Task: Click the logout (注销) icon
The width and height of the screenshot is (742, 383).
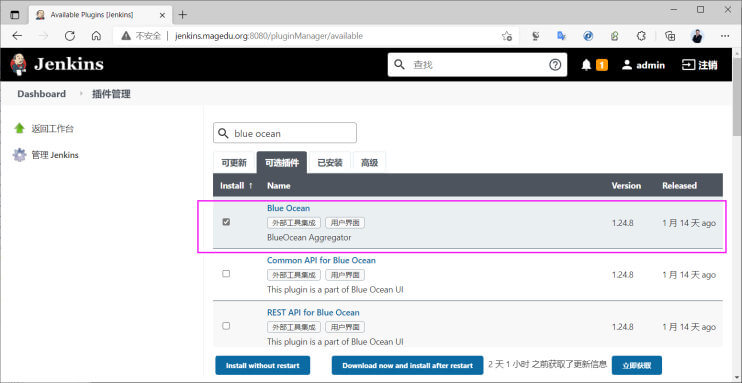Action: pos(688,65)
